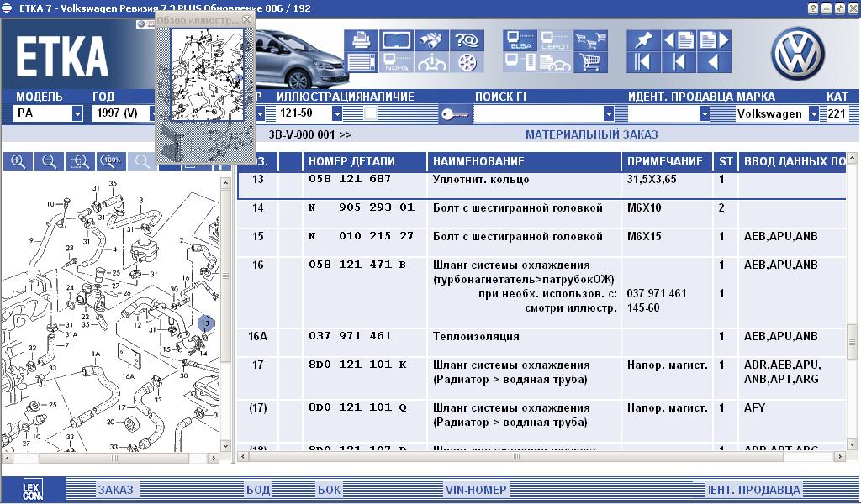Click the single-bar skip-back arrow icon

click(x=679, y=62)
